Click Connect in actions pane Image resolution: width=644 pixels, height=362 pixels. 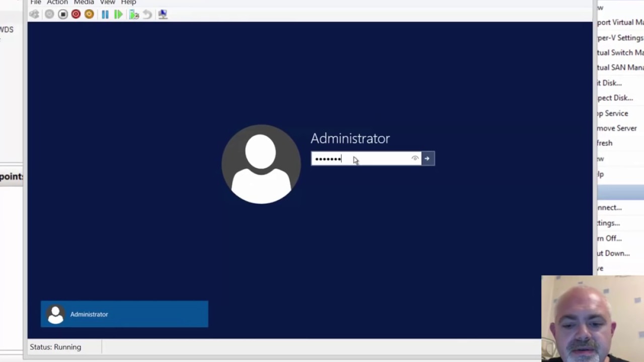[610, 208]
